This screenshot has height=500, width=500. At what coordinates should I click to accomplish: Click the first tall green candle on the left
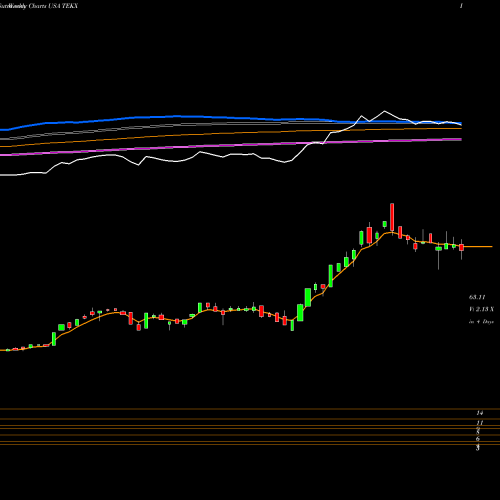pyautogui.click(x=54, y=339)
